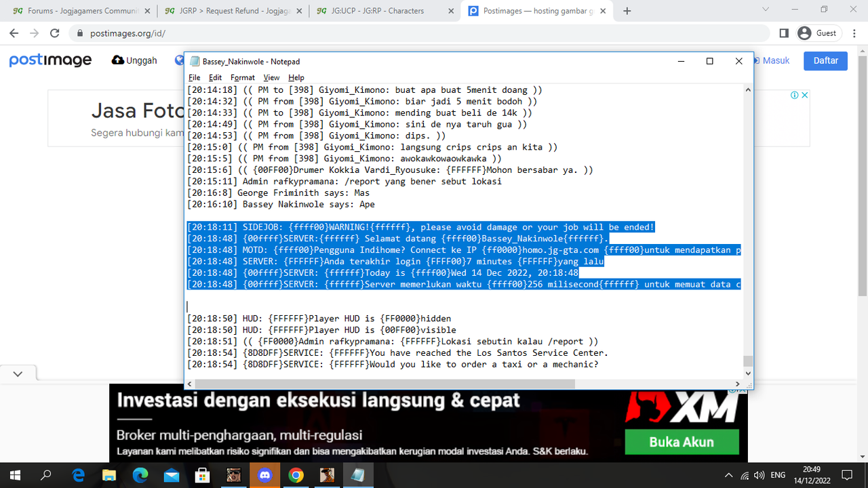This screenshot has height=488, width=868.
Task: Open File Explorer from taskbar
Action: (109, 474)
